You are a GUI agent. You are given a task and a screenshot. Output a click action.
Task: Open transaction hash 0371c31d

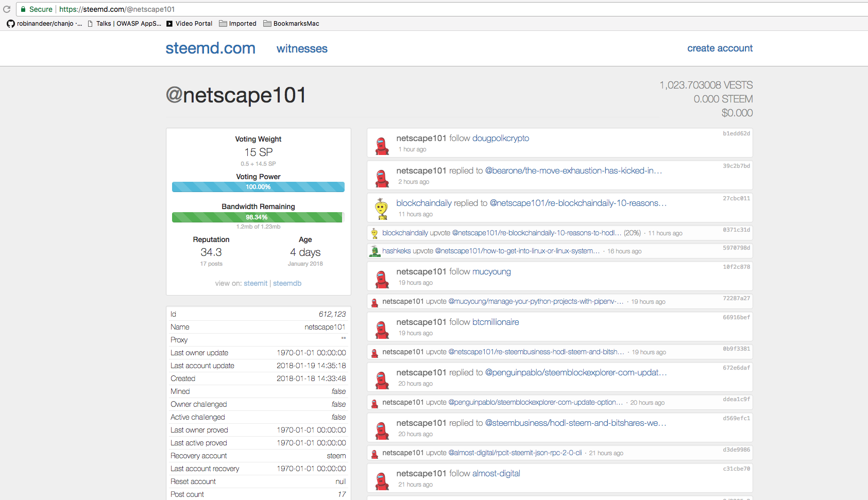click(736, 230)
